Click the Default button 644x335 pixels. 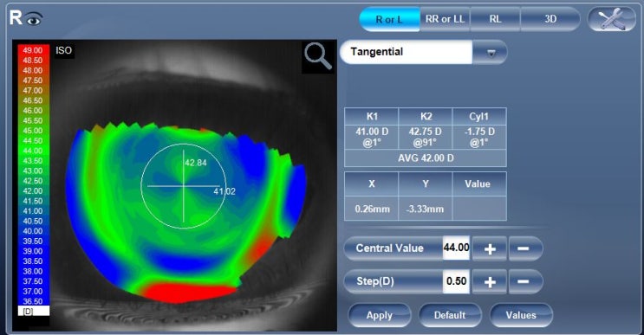pyautogui.click(x=450, y=315)
